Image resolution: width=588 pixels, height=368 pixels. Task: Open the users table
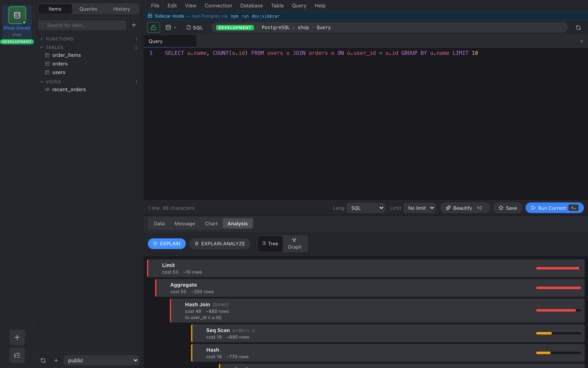[x=59, y=72]
